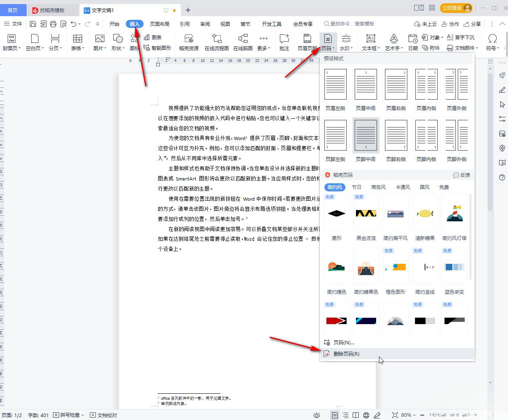
Task: Click the Print icon in quick access toolbar
Action: point(53,24)
